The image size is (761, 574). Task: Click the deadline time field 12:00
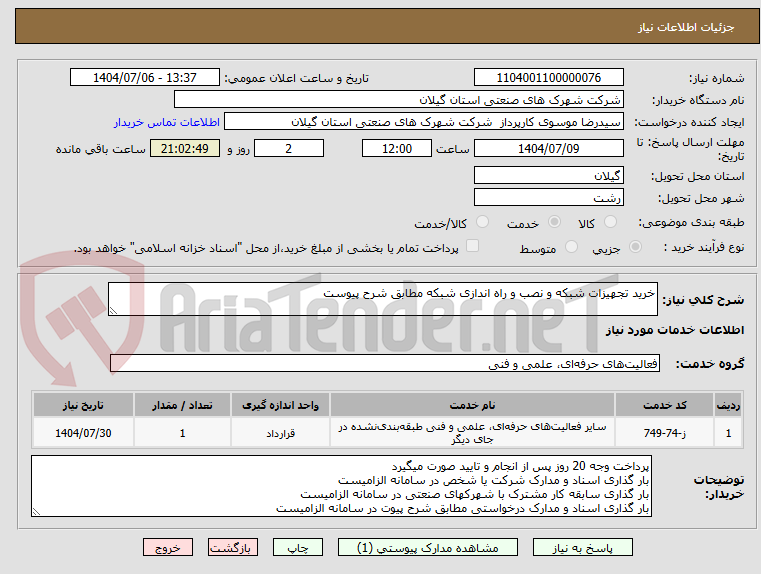(x=397, y=148)
